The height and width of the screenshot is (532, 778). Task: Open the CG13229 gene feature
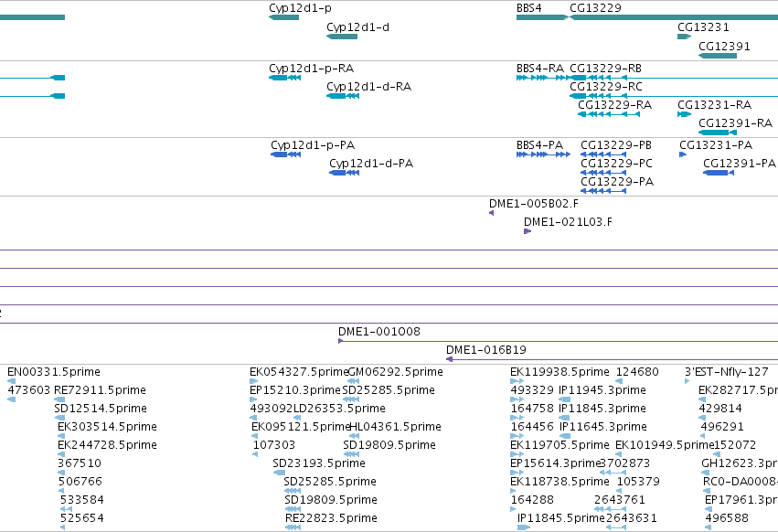click(x=674, y=17)
